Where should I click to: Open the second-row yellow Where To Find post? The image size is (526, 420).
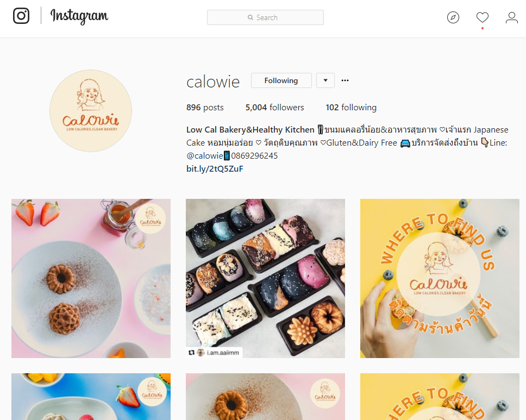coord(440,397)
